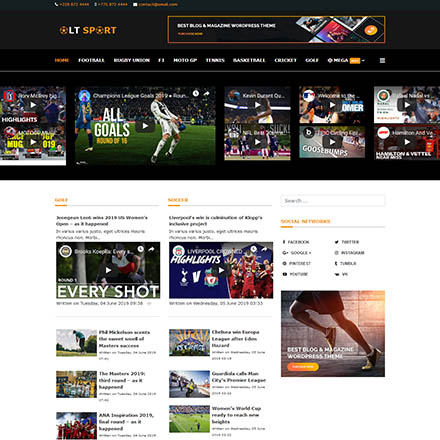Click The Masters 2019 article thumbnail
The height and width of the screenshot is (440, 440).
[76, 384]
